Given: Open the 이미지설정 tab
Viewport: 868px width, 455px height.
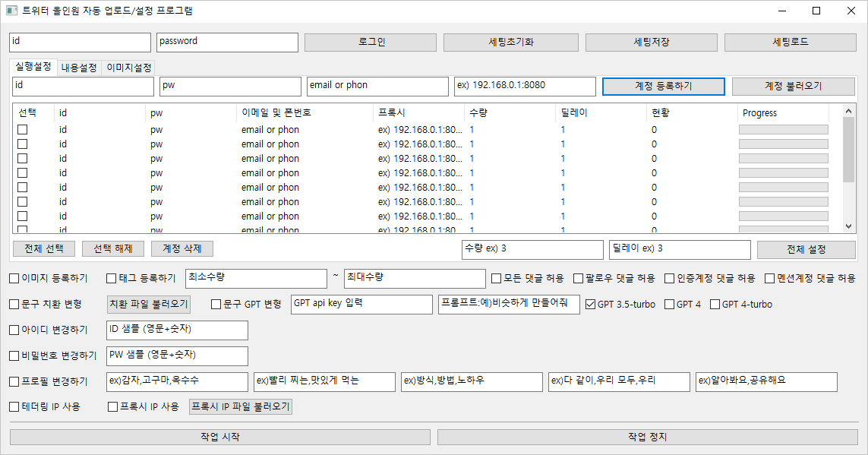Looking at the screenshot, I should pos(128,68).
